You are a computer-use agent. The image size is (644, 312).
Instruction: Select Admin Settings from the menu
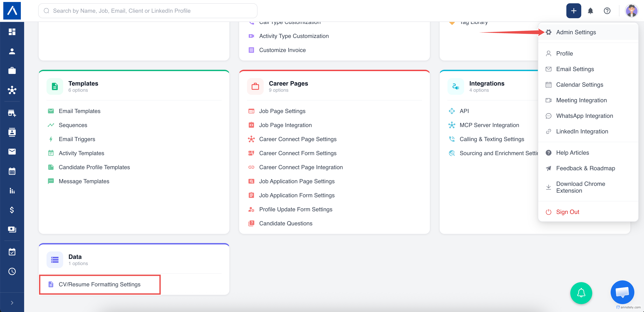pos(588,32)
